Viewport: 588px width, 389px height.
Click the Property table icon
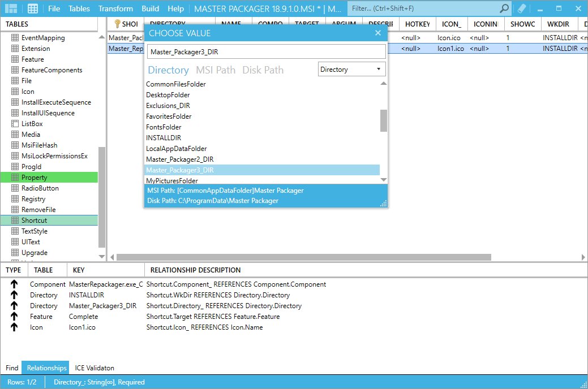coord(15,178)
